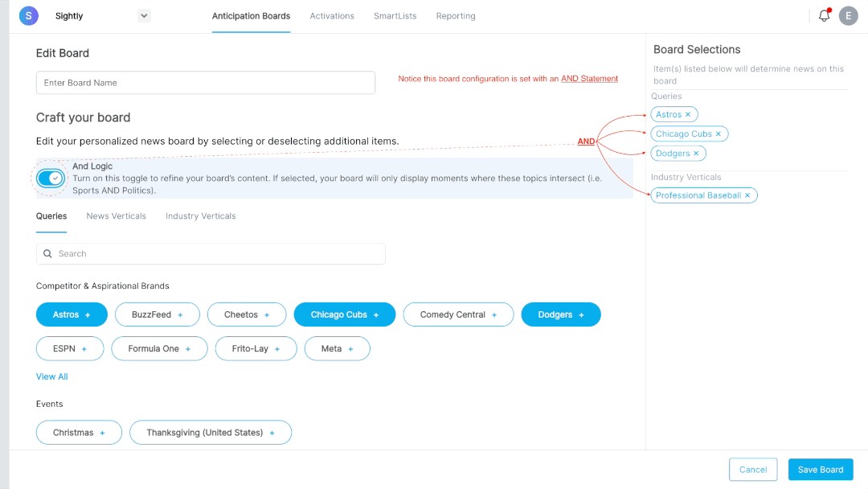This screenshot has width=868, height=489.
Task: Remove the Professional Baseball industry vertical
Action: click(x=747, y=195)
